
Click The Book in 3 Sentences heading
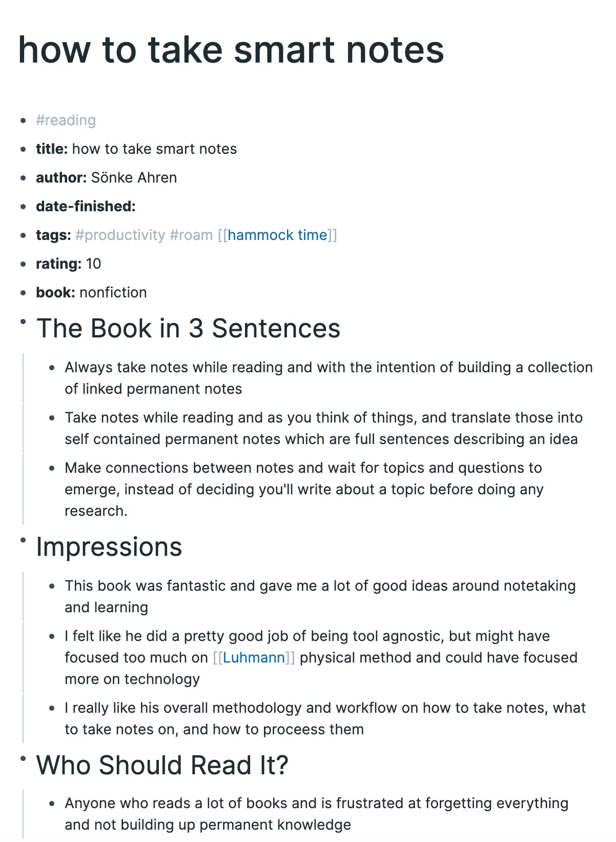(188, 329)
